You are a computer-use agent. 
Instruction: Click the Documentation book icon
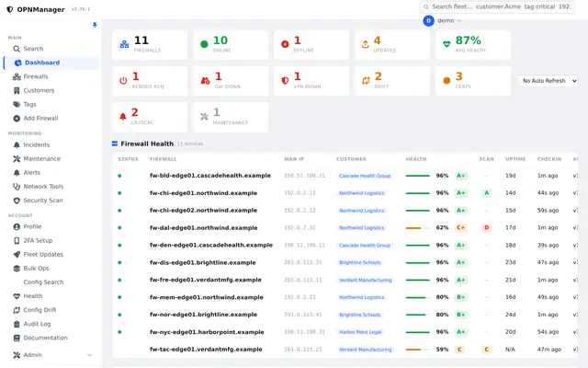point(17,338)
